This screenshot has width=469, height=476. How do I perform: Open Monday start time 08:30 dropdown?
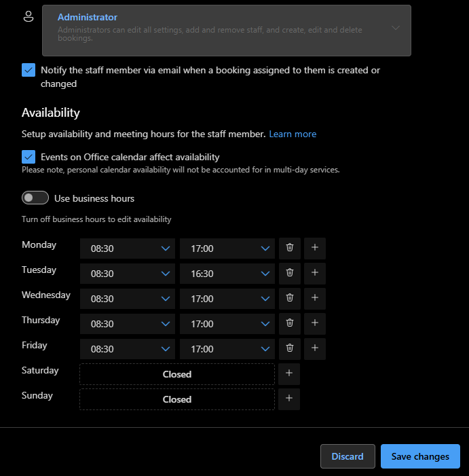(128, 249)
